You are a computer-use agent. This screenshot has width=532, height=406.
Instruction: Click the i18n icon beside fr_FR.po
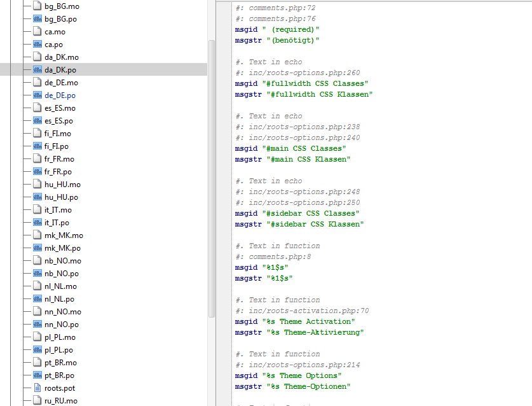click(37, 172)
